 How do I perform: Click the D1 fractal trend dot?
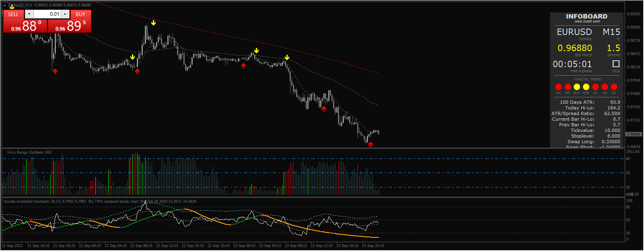[614, 87]
